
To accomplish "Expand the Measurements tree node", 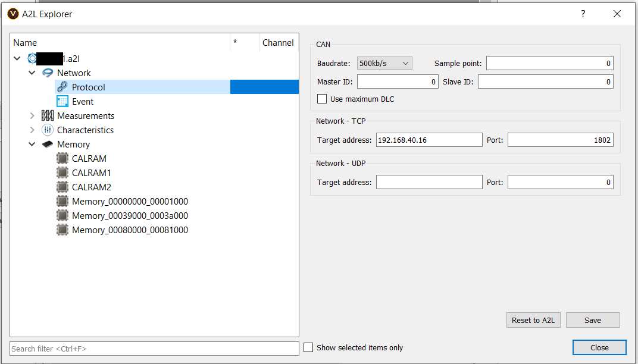I will [32, 116].
